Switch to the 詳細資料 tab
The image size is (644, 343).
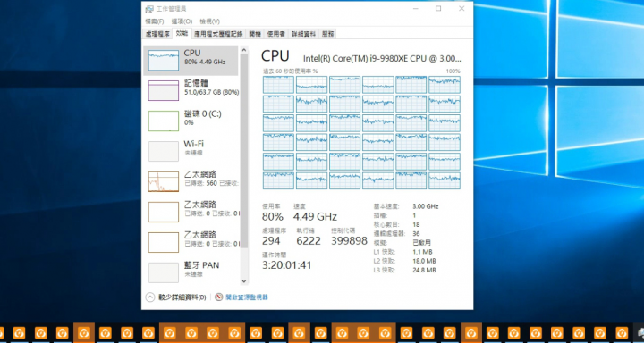point(303,34)
